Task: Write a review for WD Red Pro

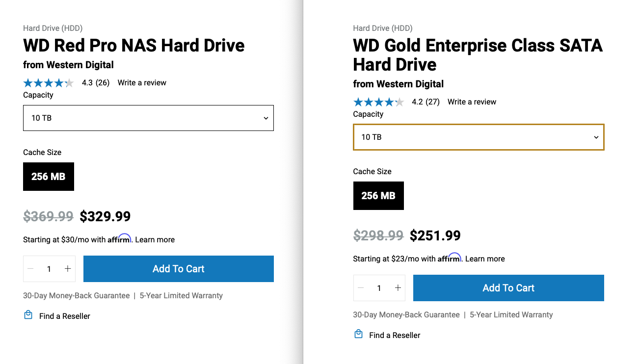Action: 142,83
